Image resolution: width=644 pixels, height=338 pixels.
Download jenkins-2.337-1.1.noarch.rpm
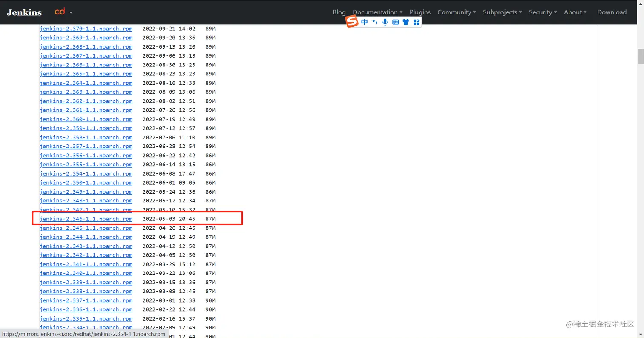tap(86, 300)
